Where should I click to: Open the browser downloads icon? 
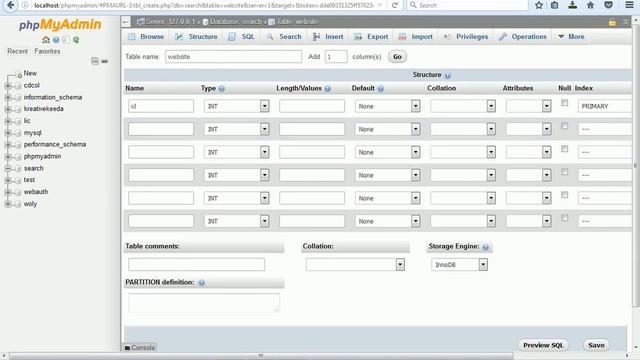coord(573,5)
